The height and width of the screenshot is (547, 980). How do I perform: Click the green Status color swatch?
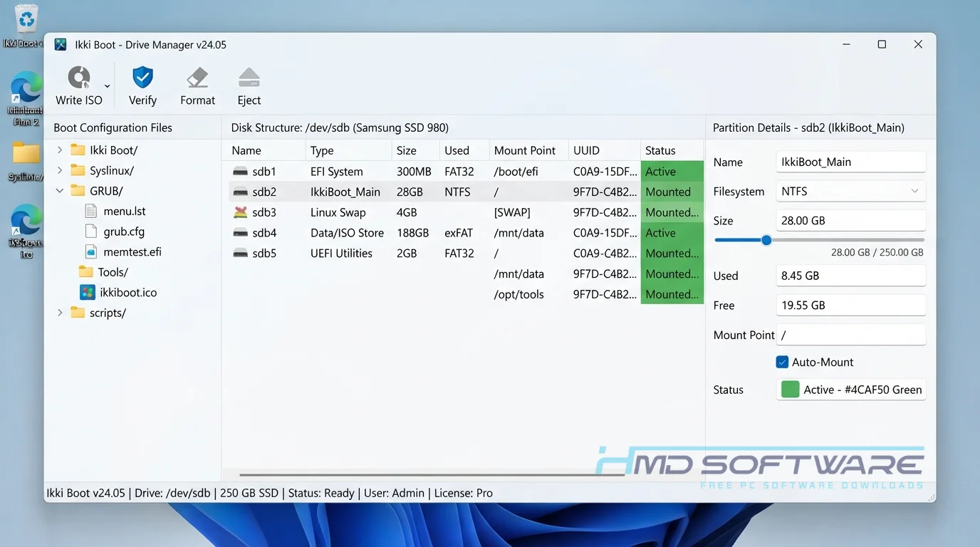click(x=790, y=389)
